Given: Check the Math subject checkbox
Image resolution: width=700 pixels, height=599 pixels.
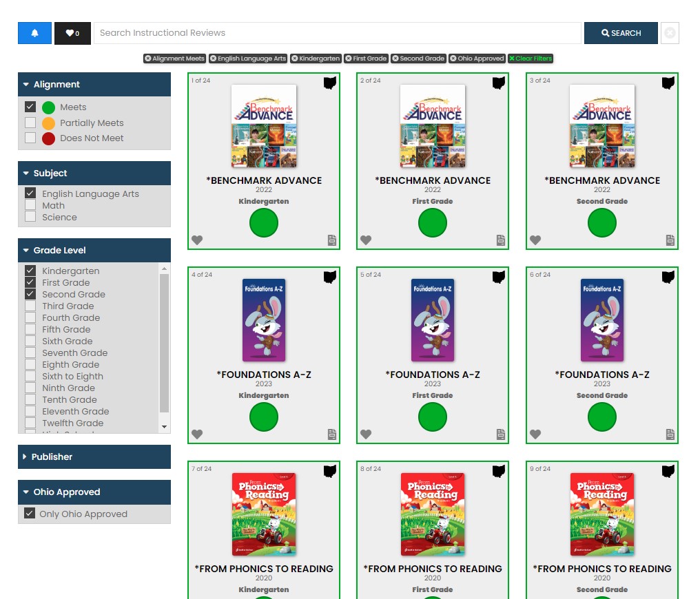Looking at the screenshot, I should pyautogui.click(x=30, y=204).
